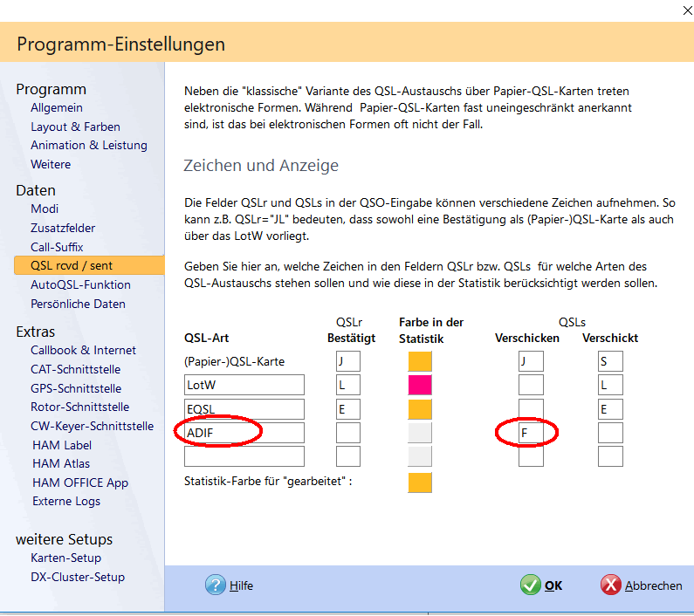Click the green OK checkmark icon

point(530,585)
